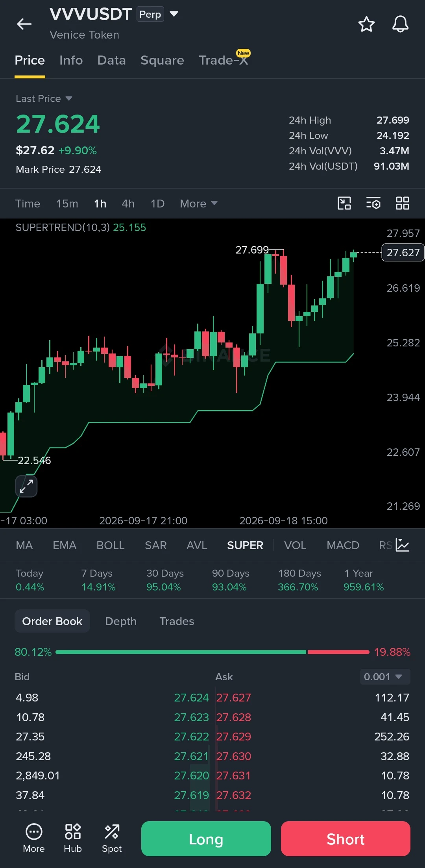
Task: Open indicator settings chart icon
Action: pos(403,545)
